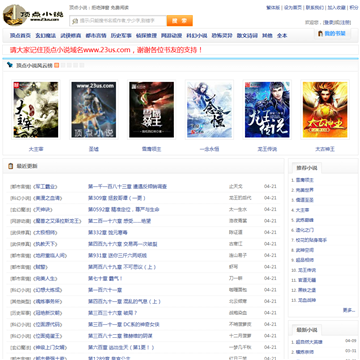360x360 pixels.
Task: Open 武神空间 in the recommended list
Action: click(304, 250)
